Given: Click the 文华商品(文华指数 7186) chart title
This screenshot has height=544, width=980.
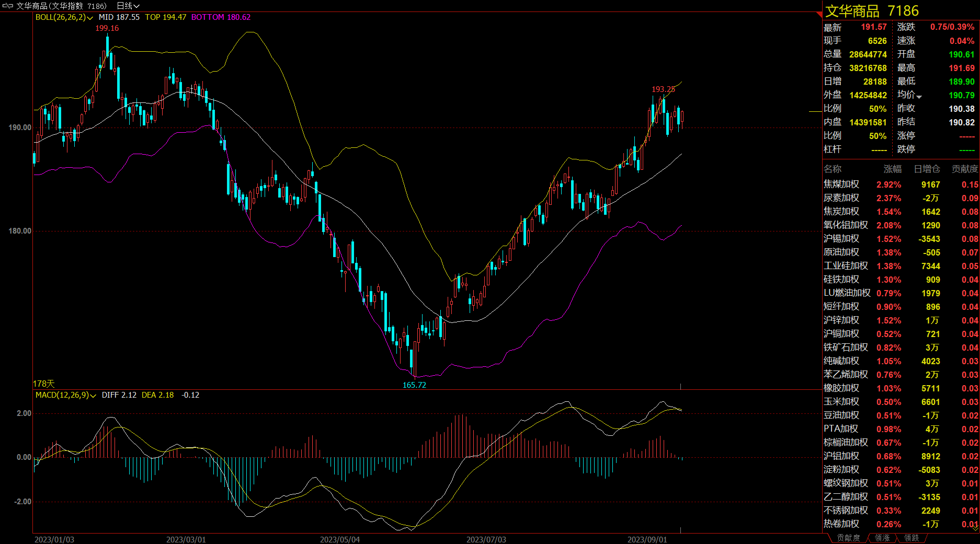Looking at the screenshot, I should point(61,6).
